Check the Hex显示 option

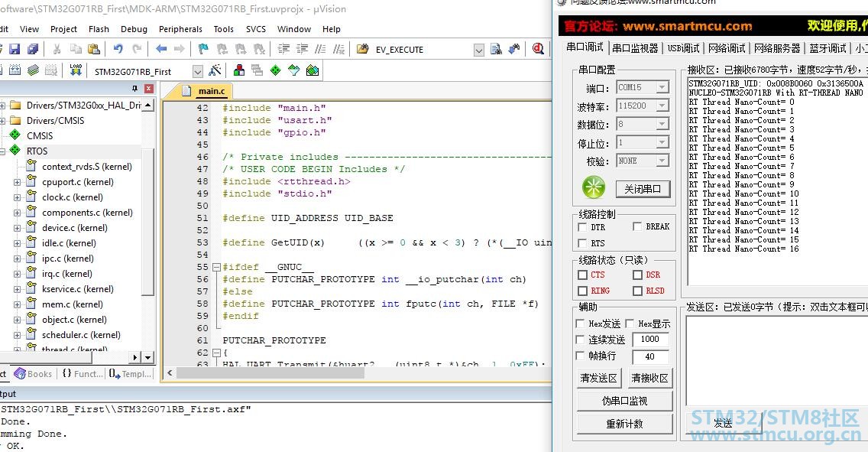coord(630,324)
